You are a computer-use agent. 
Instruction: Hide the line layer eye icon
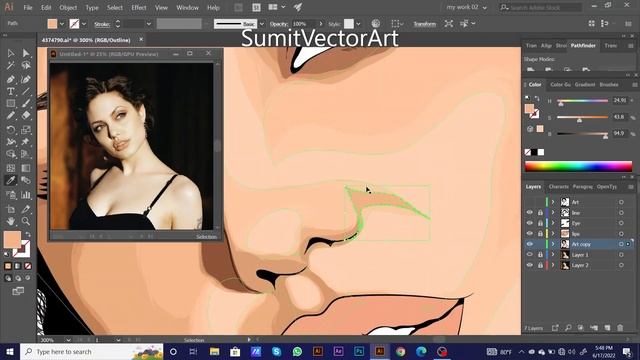point(529,213)
